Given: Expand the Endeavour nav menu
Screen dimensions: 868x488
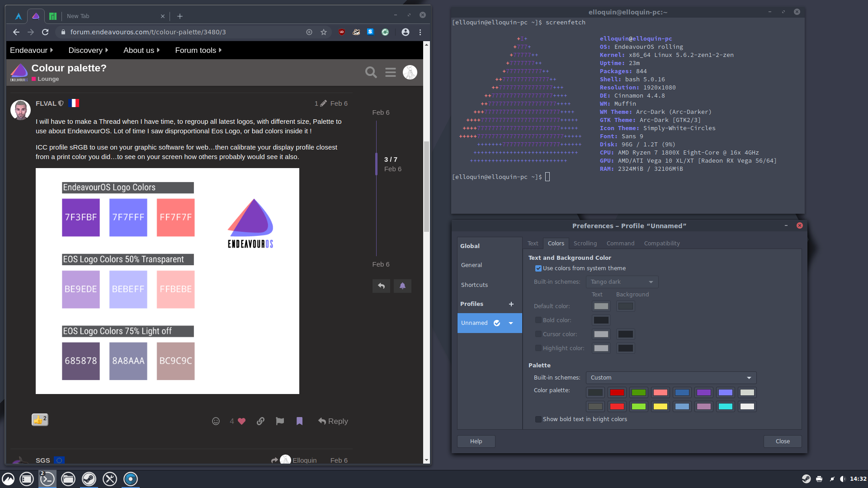Looking at the screenshot, I should point(32,50).
